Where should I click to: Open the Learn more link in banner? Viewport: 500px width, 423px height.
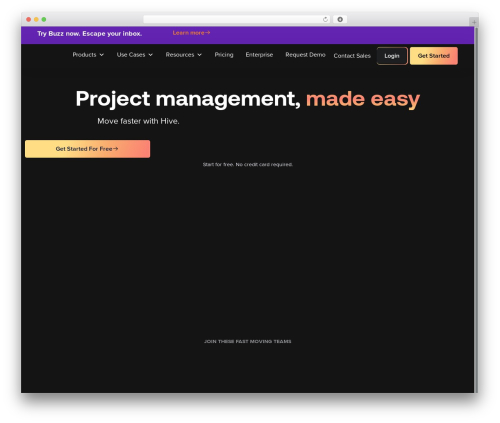191,33
